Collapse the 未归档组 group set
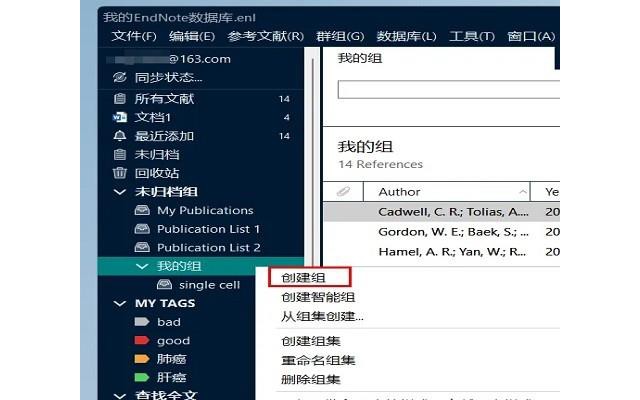Viewport: 640px width, 400px height. click(120, 192)
